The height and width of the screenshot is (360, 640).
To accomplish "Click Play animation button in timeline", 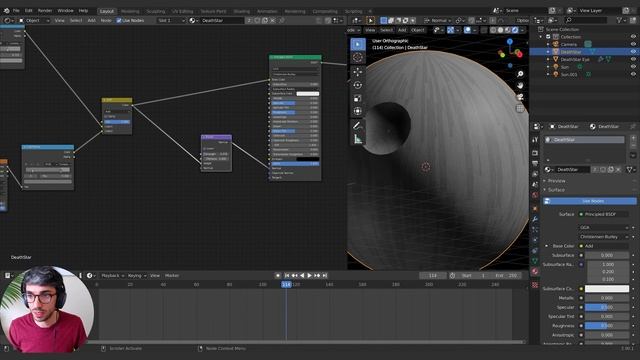I will point(309,276).
